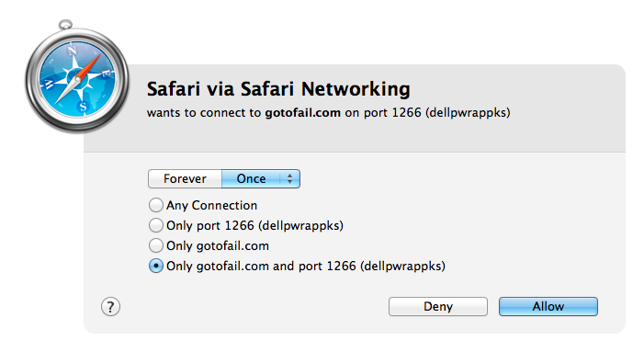Viewport: 644px width, 352px height.
Task: Click the Safari via Safari Networking heading
Action: click(x=278, y=89)
